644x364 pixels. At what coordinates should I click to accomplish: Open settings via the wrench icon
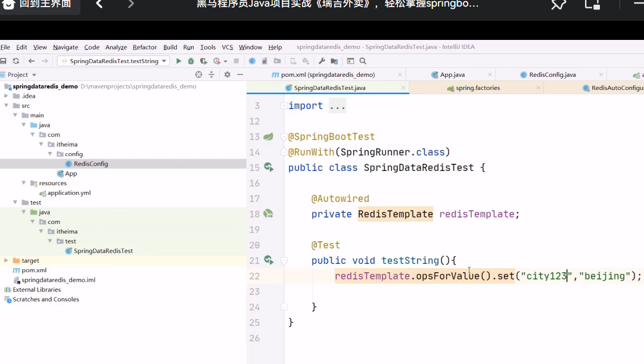pos(322,61)
